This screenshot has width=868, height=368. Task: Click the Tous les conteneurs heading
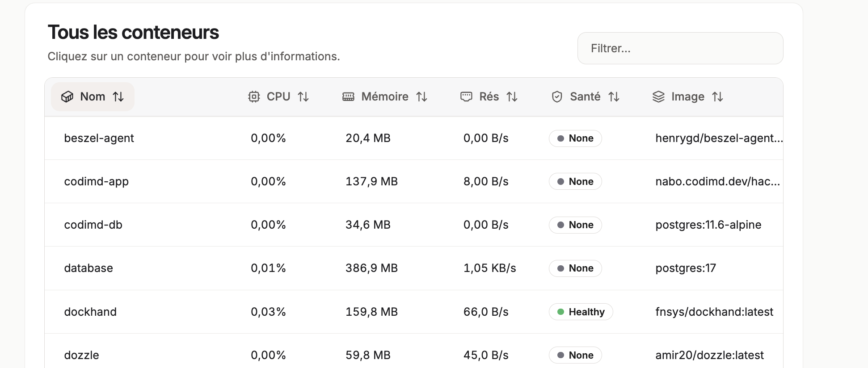click(133, 32)
